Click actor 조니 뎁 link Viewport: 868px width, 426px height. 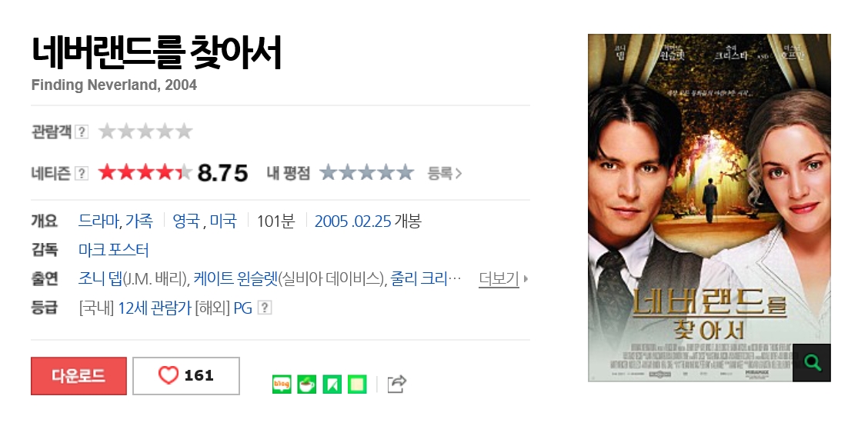point(100,278)
